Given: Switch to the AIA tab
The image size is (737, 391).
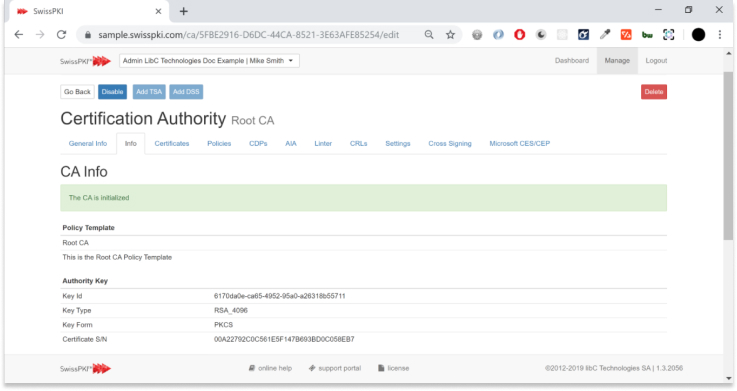Looking at the screenshot, I should point(291,143).
